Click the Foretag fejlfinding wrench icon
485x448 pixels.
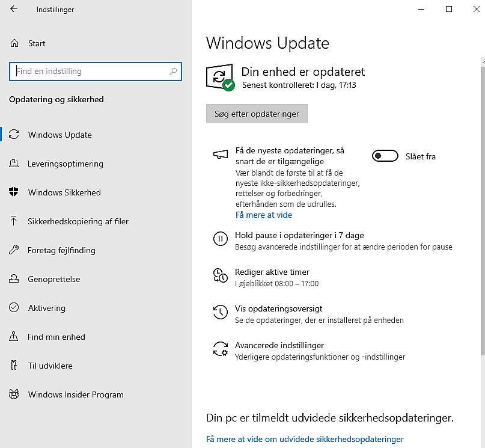pyautogui.click(x=14, y=250)
